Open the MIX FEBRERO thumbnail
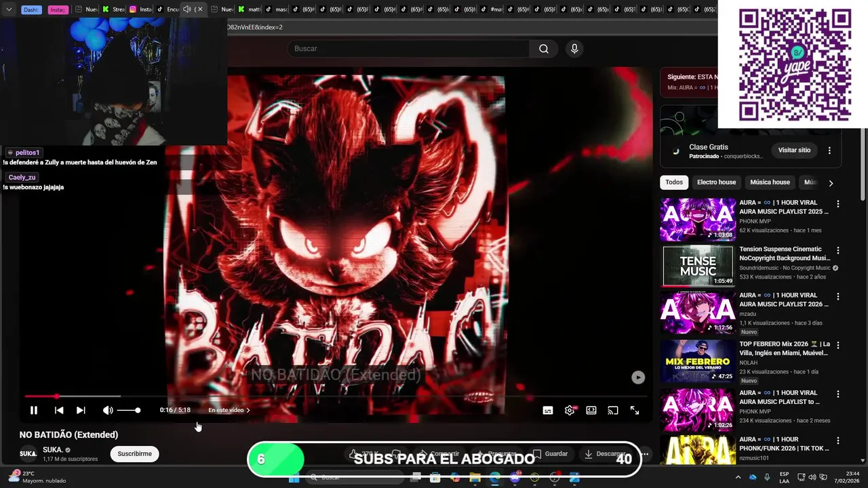This screenshot has width=868, height=488. click(698, 361)
